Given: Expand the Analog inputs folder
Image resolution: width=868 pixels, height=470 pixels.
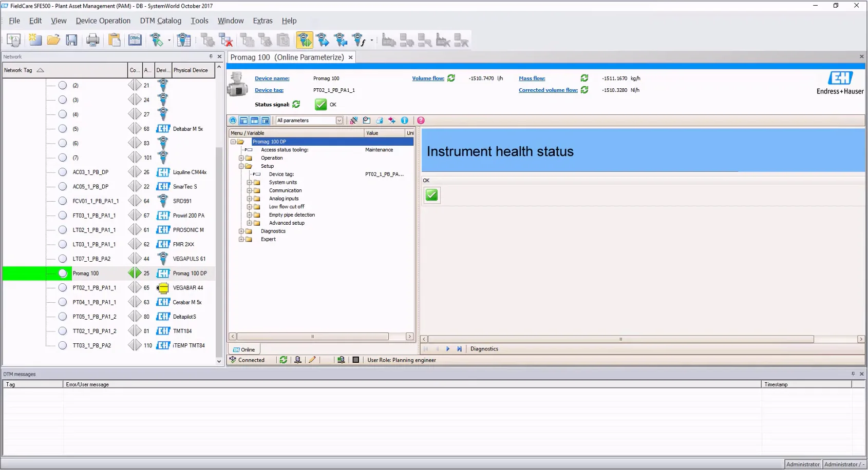Looking at the screenshot, I should [x=250, y=199].
